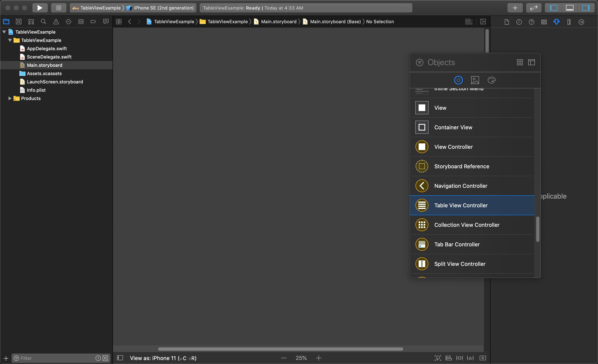Add a new file with navigator plus
This screenshot has height=364, width=598.
coord(6,358)
